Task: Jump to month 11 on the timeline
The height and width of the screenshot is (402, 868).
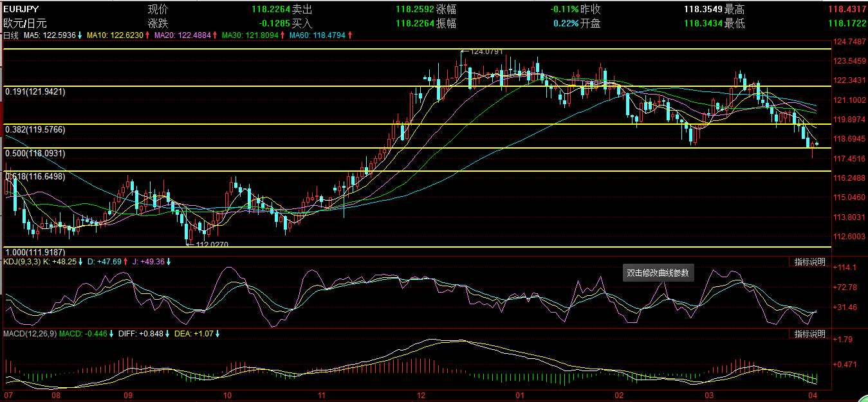Action: click(321, 395)
